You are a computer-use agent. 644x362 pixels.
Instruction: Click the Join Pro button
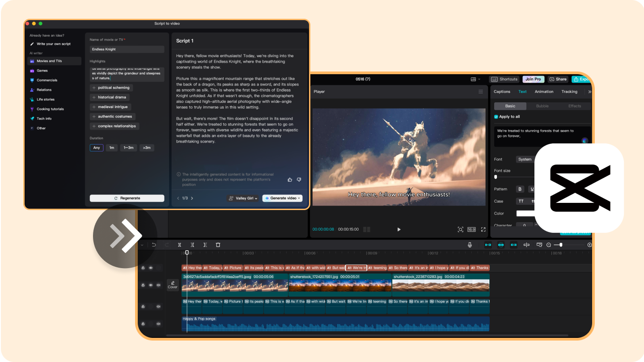(x=533, y=79)
